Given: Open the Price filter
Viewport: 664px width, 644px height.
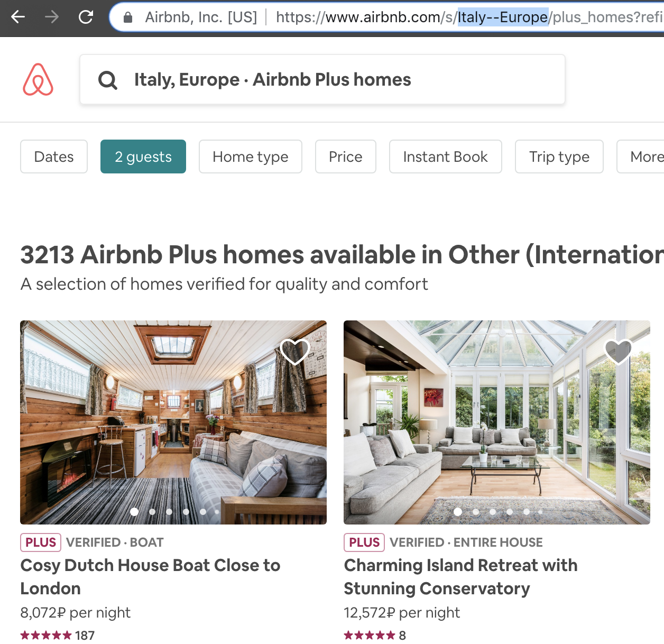Looking at the screenshot, I should click(346, 157).
